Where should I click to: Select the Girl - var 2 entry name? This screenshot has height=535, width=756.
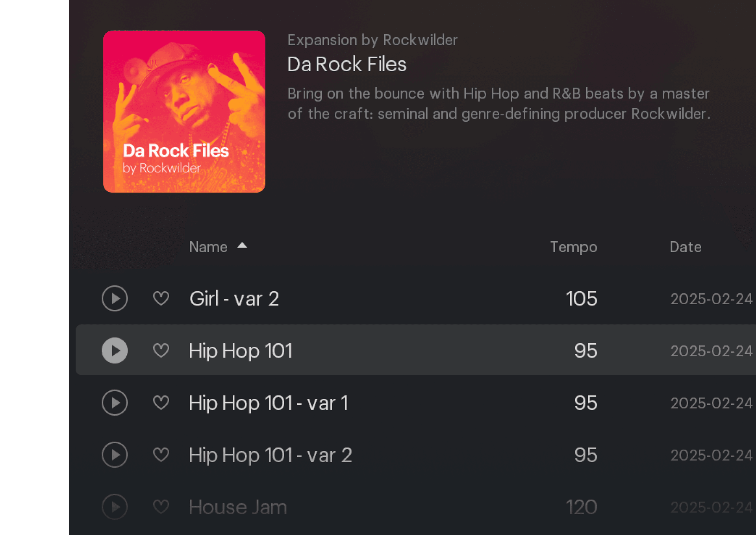(234, 298)
